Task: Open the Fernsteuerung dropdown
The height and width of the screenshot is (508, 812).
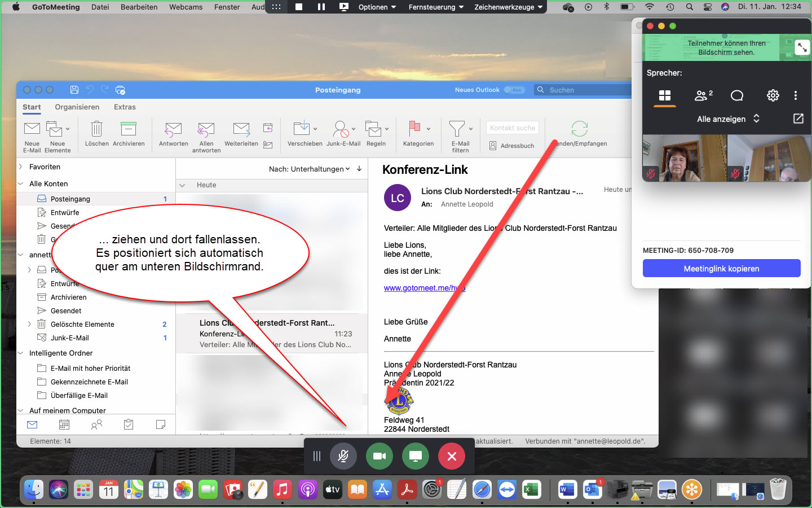Action: (436, 7)
